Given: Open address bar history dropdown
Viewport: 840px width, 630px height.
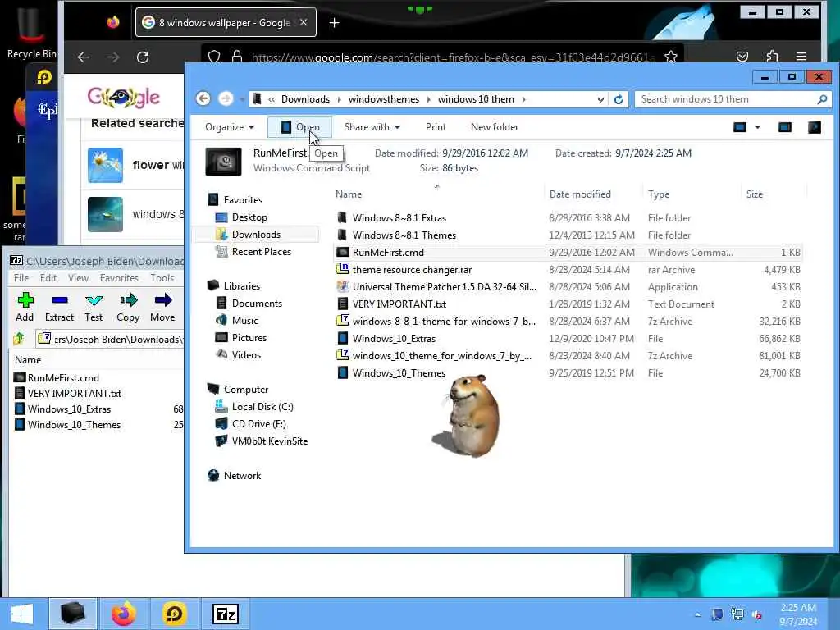Looking at the screenshot, I should point(600,99).
